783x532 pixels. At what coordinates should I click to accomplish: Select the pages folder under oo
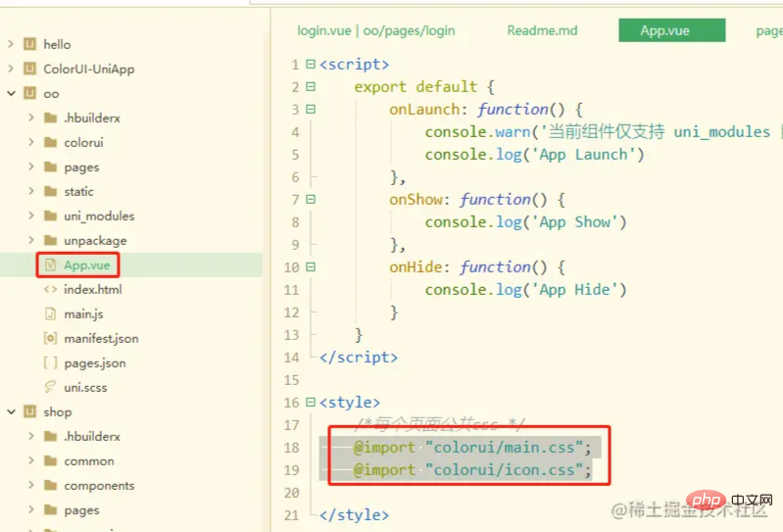point(81,168)
